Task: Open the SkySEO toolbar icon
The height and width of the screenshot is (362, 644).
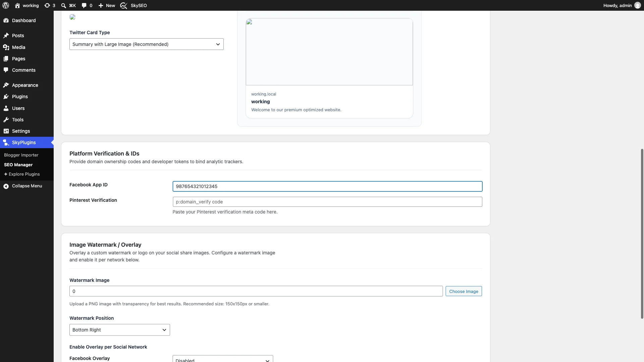Action: 124,5
